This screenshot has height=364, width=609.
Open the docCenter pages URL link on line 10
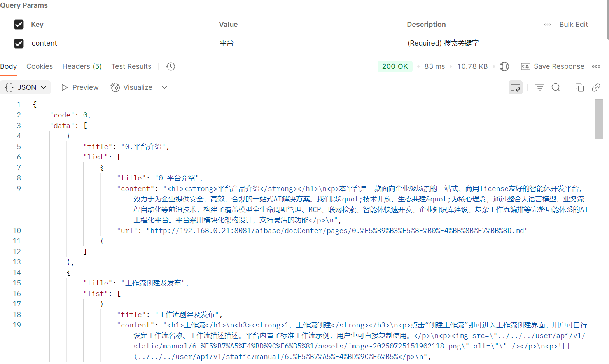337,231
